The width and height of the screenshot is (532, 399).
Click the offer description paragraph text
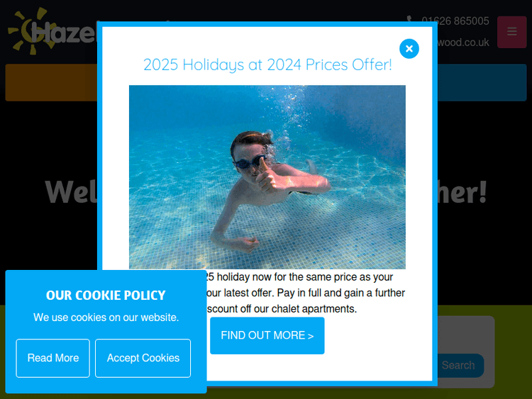305,293
